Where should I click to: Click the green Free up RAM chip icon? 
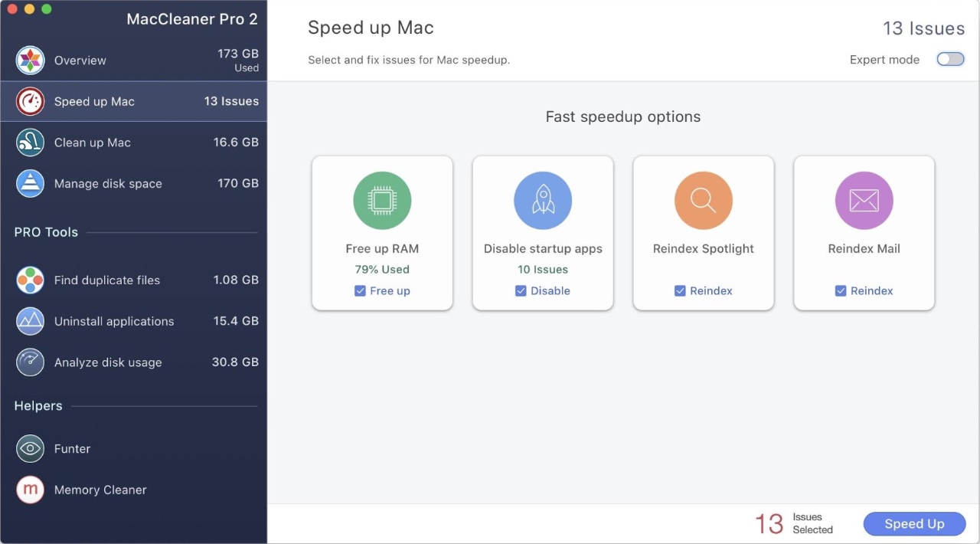point(382,201)
